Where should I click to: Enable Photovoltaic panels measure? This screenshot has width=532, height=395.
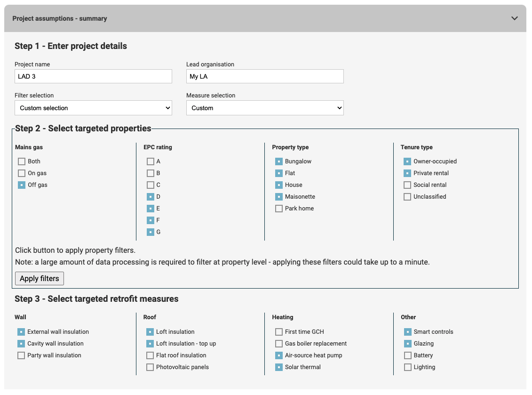[150, 367]
